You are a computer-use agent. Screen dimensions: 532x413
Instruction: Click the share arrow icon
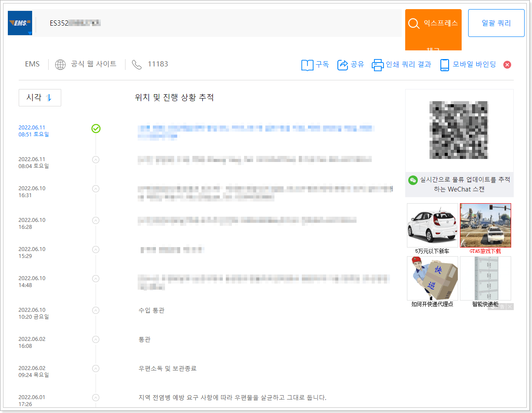(x=343, y=65)
